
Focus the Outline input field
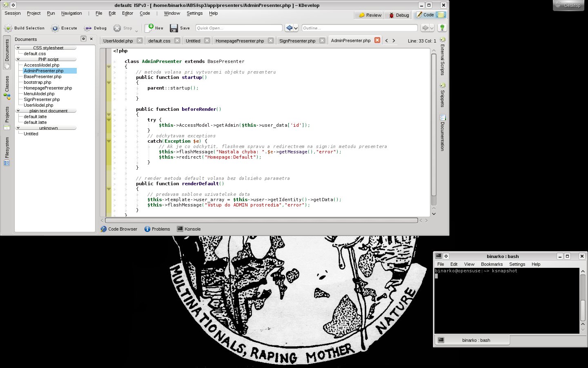pyautogui.click(x=359, y=28)
